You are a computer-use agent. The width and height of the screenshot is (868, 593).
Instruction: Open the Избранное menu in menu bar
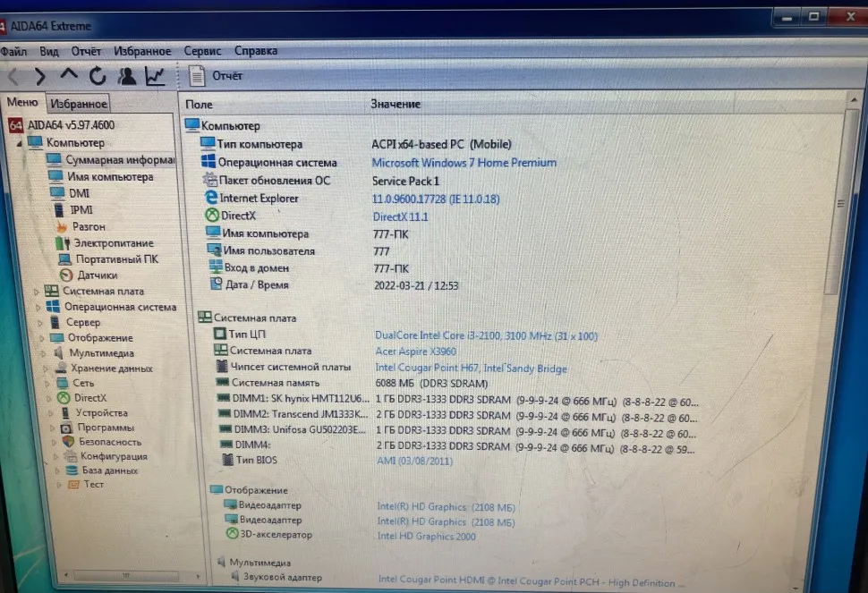click(x=142, y=52)
